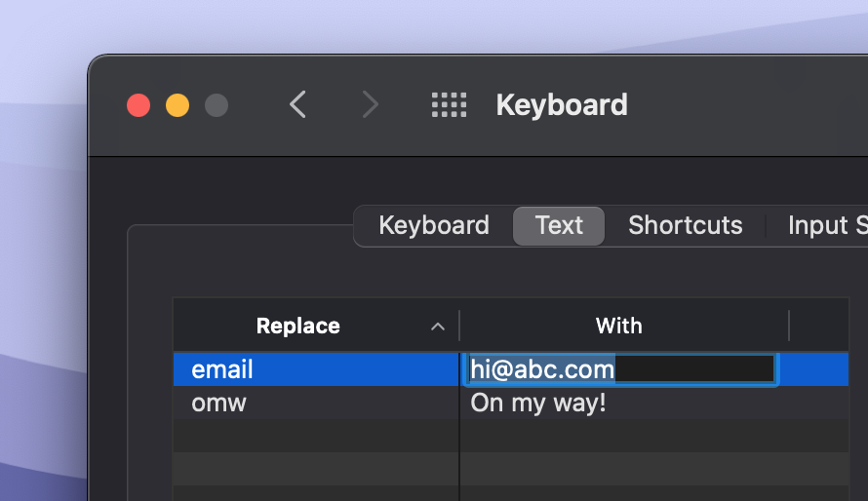This screenshot has height=501, width=868.
Task: Click the divider right of With header
Action: point(789,327)
